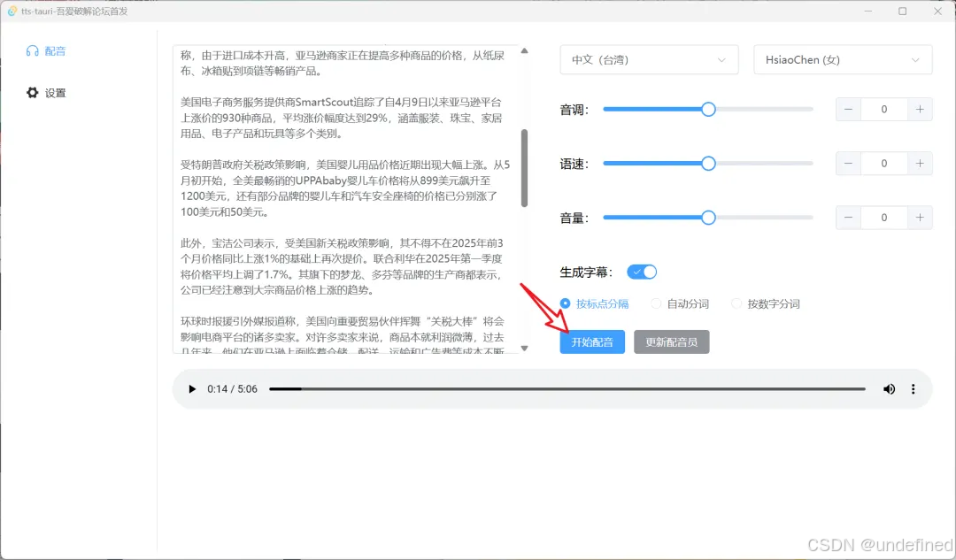Screen dimensions: 956x560
Task: Click the 更新配音员 button
Action: [x=671, y=341]
